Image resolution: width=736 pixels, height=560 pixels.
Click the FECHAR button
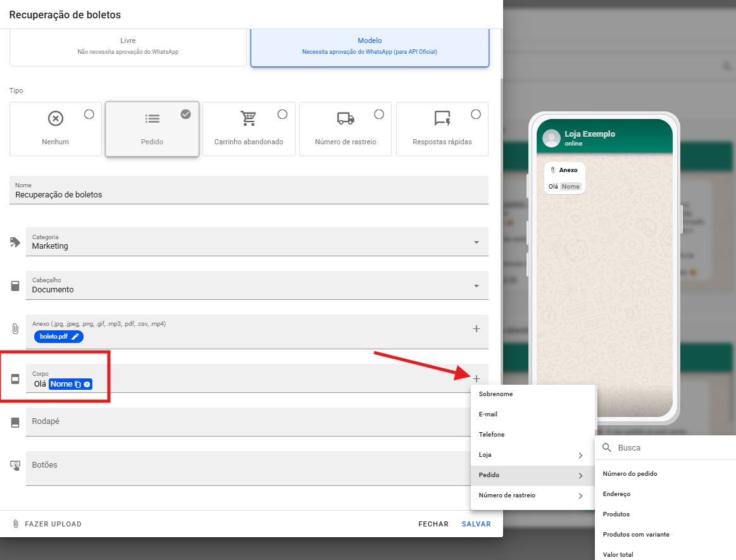(x=433, y=524)
